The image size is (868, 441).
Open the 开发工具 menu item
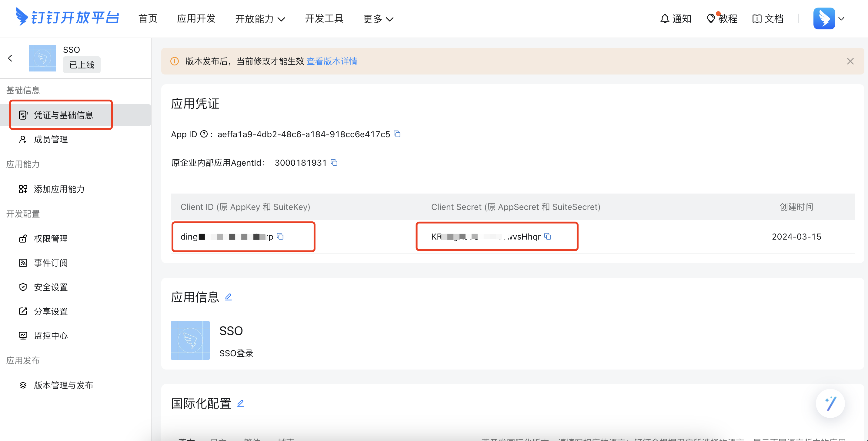[324, 18]
